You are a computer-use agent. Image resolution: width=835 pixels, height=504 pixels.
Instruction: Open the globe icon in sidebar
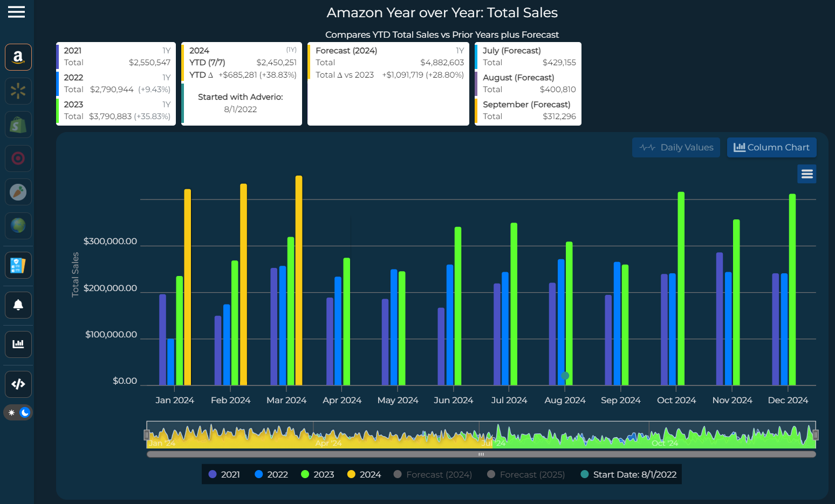[x=18, y=225]
